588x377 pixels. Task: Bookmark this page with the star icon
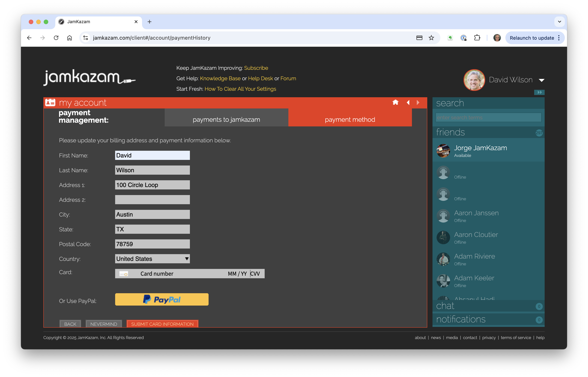click(x=431, y=38)
